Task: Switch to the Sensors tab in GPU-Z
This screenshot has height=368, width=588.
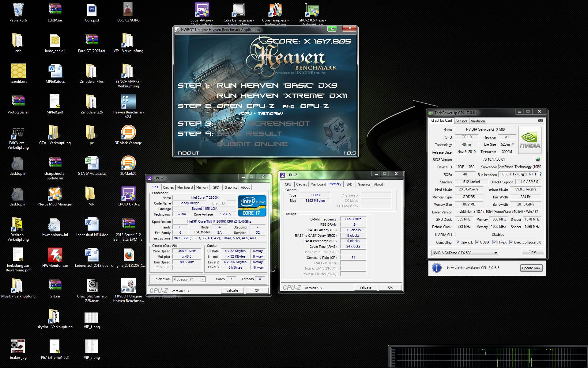Action: tap(461, 121)
